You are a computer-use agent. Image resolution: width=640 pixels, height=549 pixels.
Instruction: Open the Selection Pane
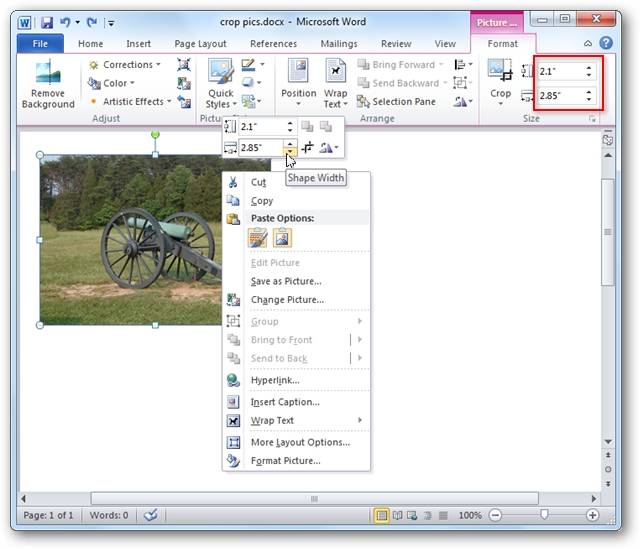click(396, 101)
